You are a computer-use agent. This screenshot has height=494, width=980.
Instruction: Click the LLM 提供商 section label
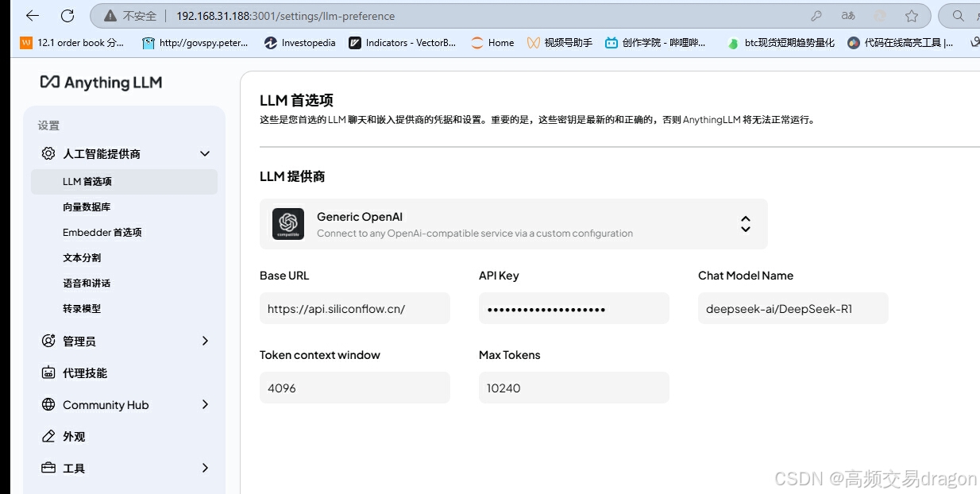[292, 176]
